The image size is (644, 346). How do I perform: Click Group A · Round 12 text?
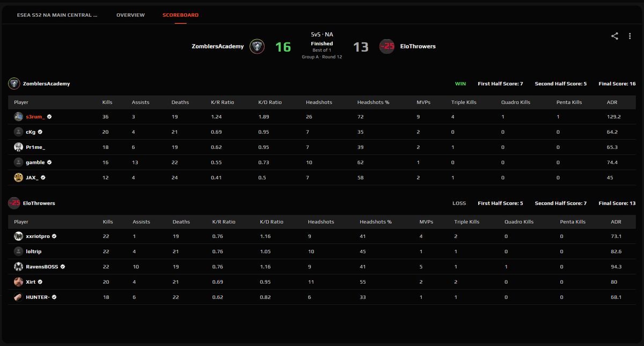(x=321, y=56)
